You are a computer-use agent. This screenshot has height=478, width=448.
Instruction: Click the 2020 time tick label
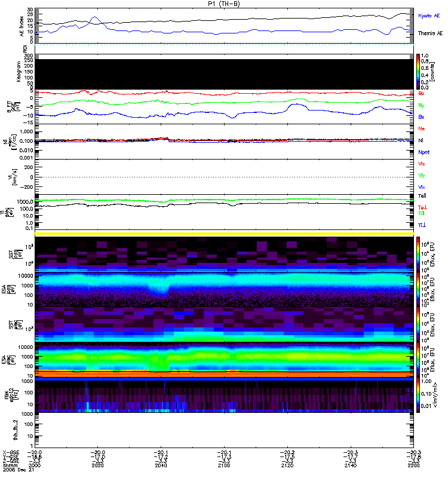click(x=98, y=465)
